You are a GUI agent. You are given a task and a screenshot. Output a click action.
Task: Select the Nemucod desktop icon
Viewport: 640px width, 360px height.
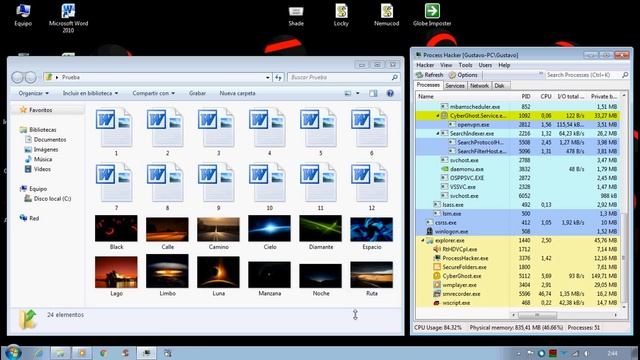[x=387, y=16]
